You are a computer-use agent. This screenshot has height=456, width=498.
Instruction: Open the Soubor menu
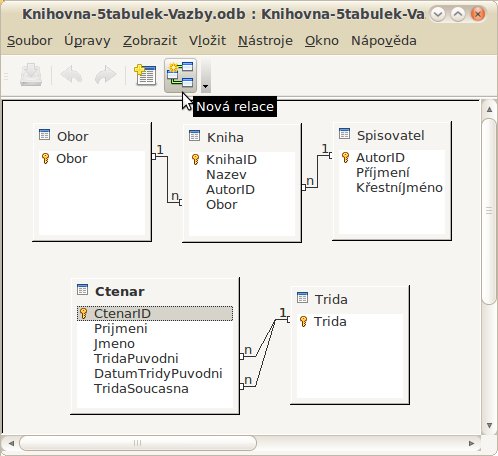(x=30, y=41)
